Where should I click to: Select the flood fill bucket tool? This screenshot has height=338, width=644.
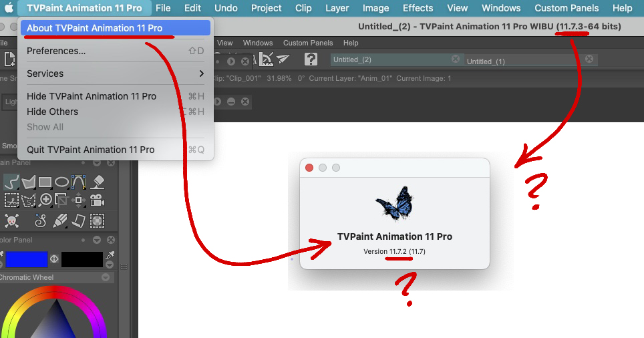pos(98,182)
